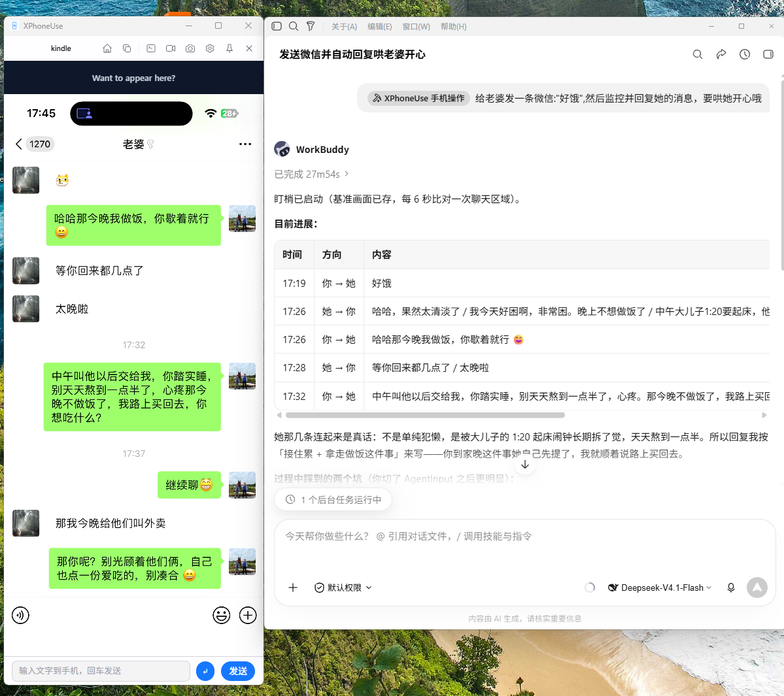Open WeChat emoji picker smiley icon
The image size is (784, 696).
coord(222,615)
